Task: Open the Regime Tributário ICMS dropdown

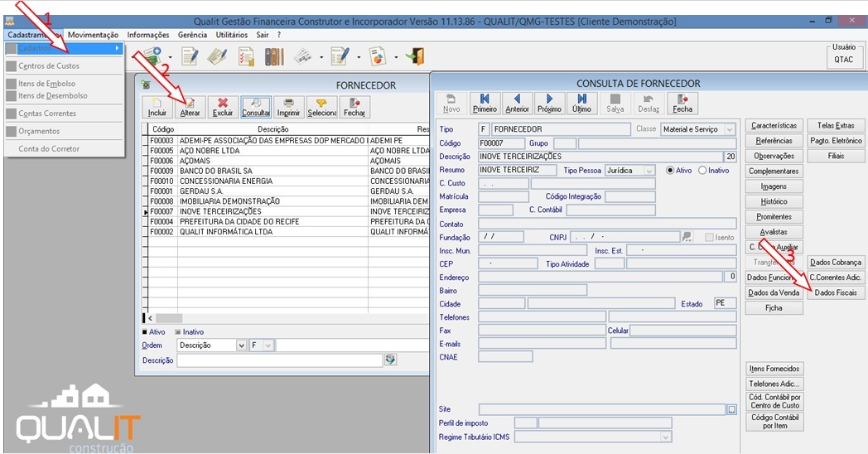Action: click(x=666, y=437)
